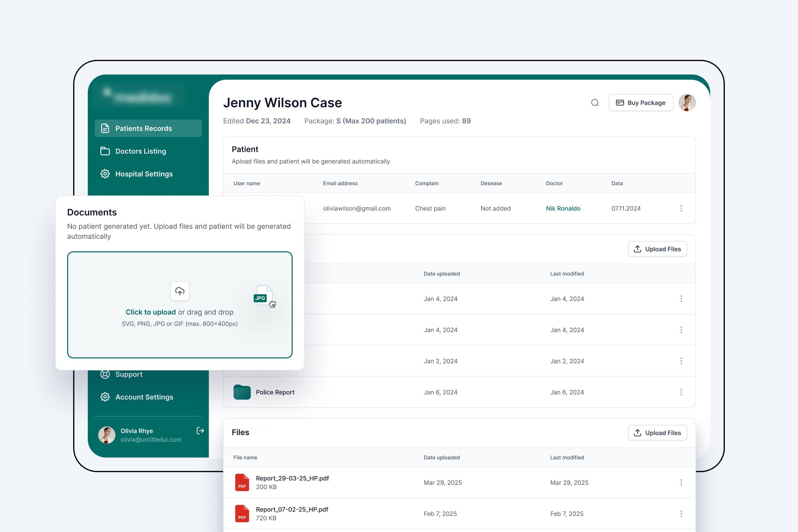Click the search magnifier icon
This screenshot has height=532, width=798.
(595, 103)
